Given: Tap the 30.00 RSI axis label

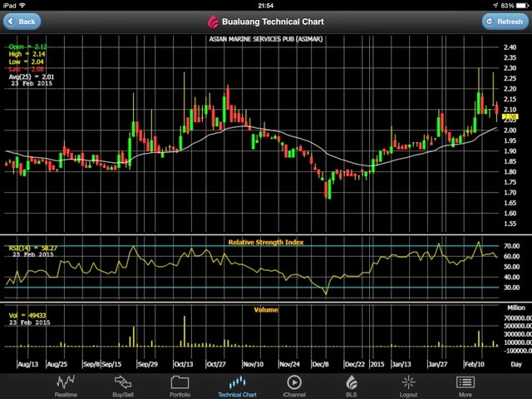Looking at the screenshot, I should pyautogui.click(x=512, y=288).
